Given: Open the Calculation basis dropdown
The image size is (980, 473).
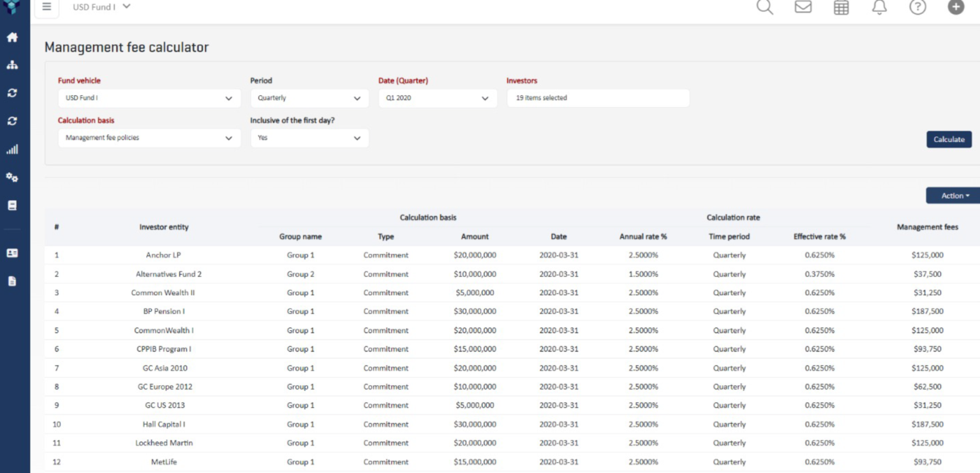Looking at the screenshot, I should [x=149, y=138].
